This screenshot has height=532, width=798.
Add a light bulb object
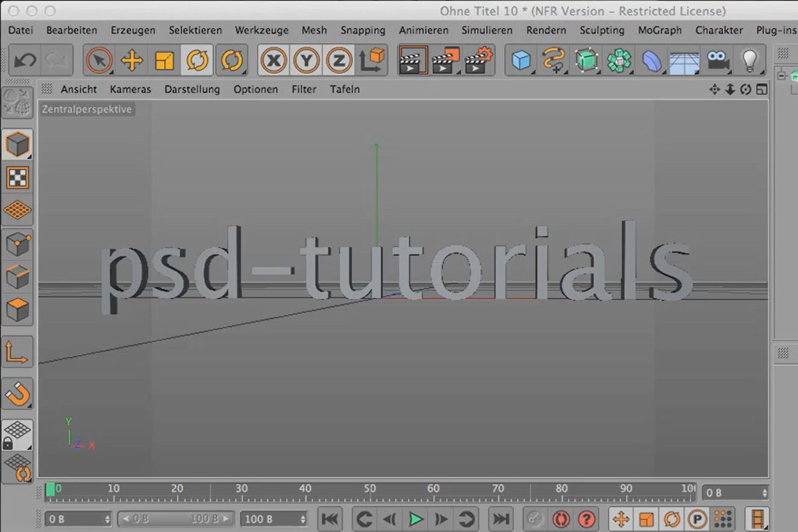point(749,61)
